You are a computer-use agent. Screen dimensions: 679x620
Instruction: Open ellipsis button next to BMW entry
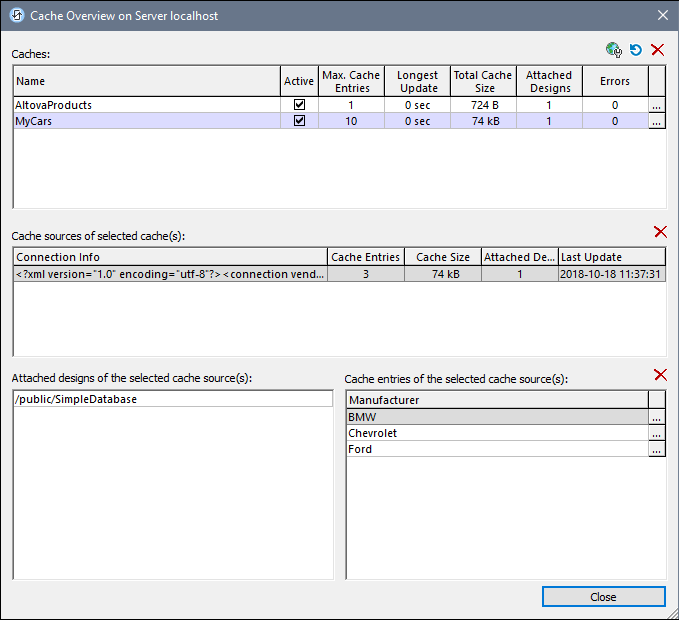pyautogui.click(x=657, y=417)
